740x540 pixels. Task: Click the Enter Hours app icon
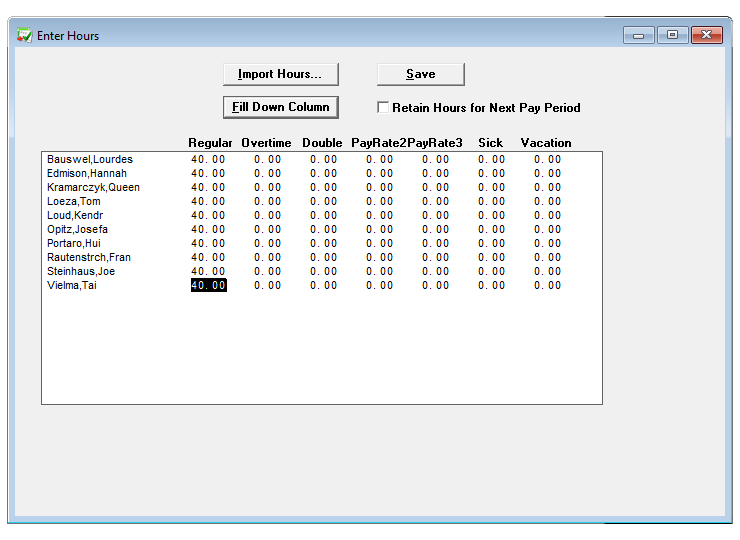click(24, 35)
